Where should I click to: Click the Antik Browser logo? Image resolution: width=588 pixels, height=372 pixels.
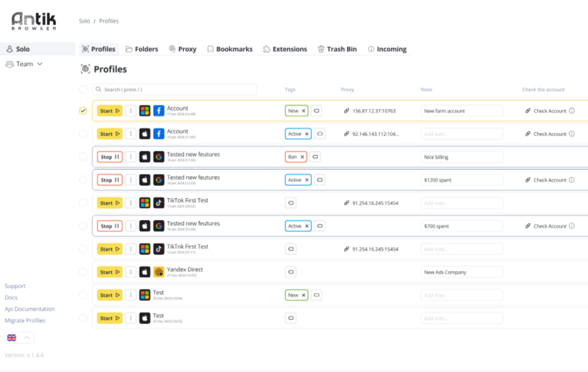(x=34, y=21)
